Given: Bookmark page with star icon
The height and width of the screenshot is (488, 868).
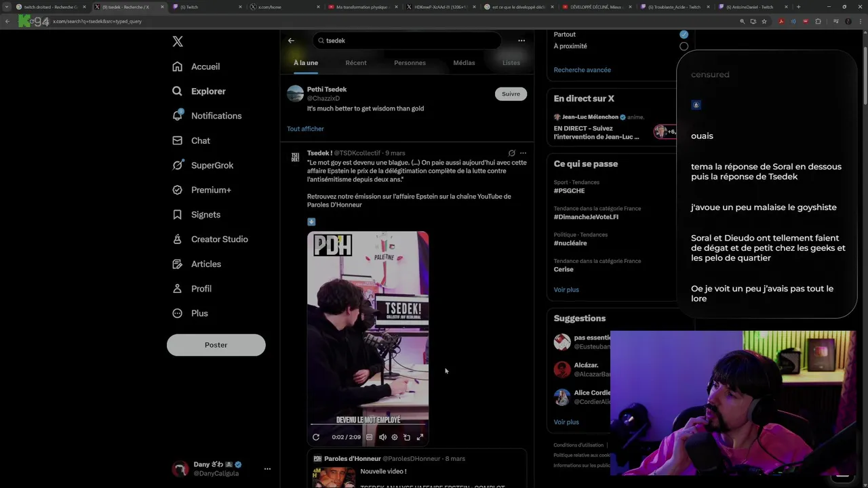Looking at the screenshot, I should (764, 21).
